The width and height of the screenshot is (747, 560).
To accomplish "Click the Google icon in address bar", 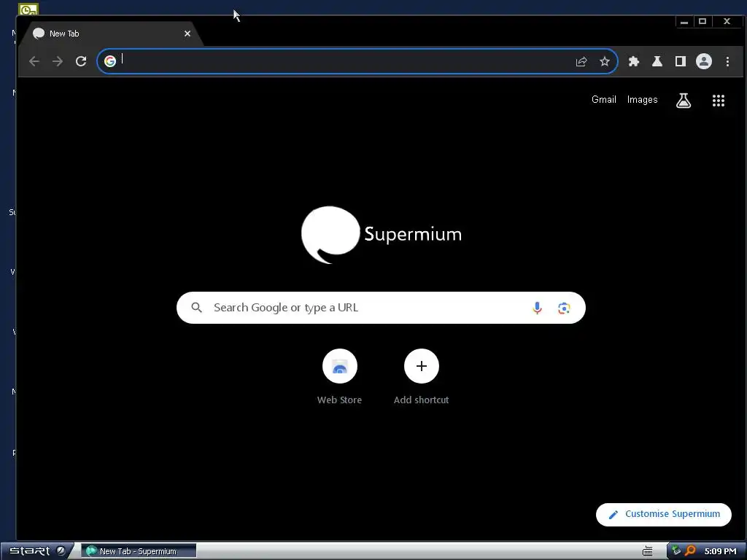I will tap(110, 61).
